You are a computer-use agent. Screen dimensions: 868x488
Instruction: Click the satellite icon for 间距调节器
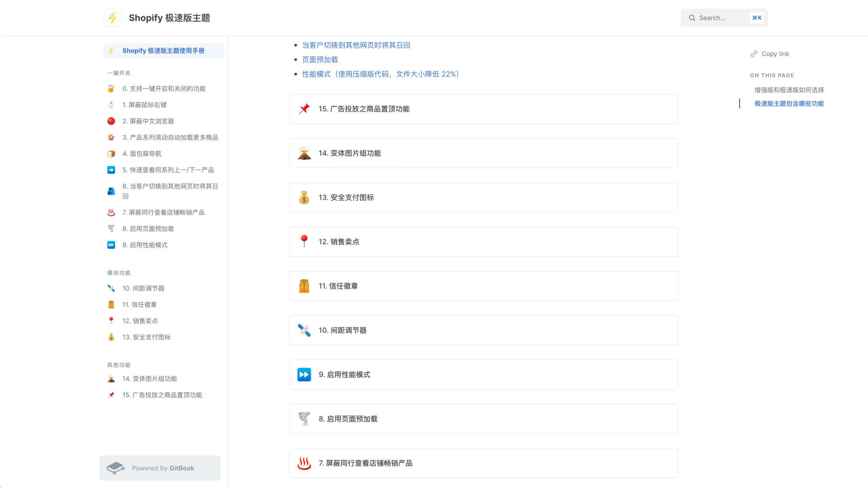[x=304, y=330]
